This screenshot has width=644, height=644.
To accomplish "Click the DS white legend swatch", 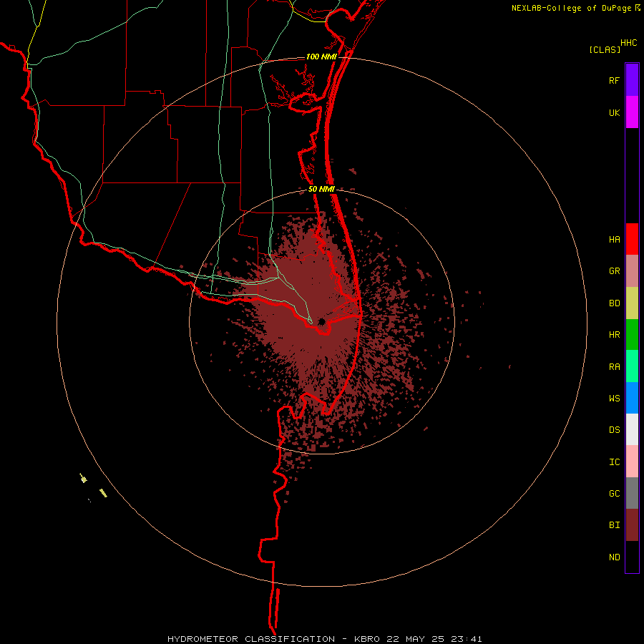I will (x=632, y=429).
